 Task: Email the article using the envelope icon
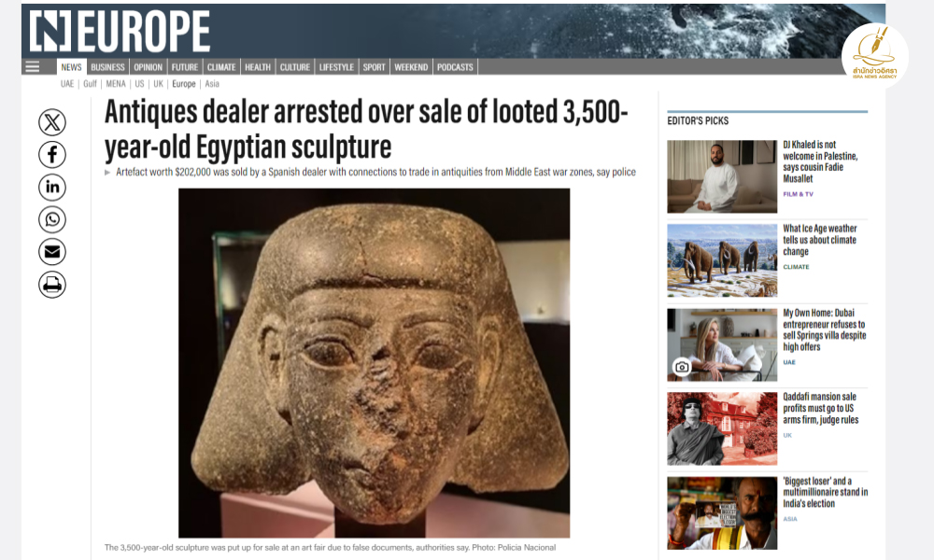click(52, 252)
